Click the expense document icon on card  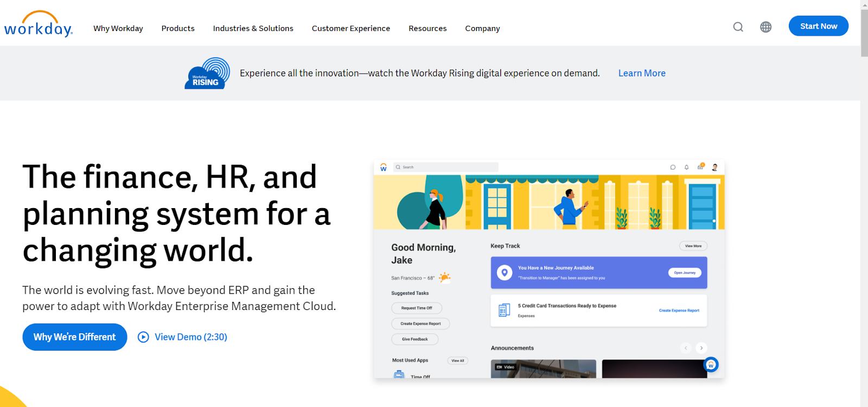click(504, 310)
